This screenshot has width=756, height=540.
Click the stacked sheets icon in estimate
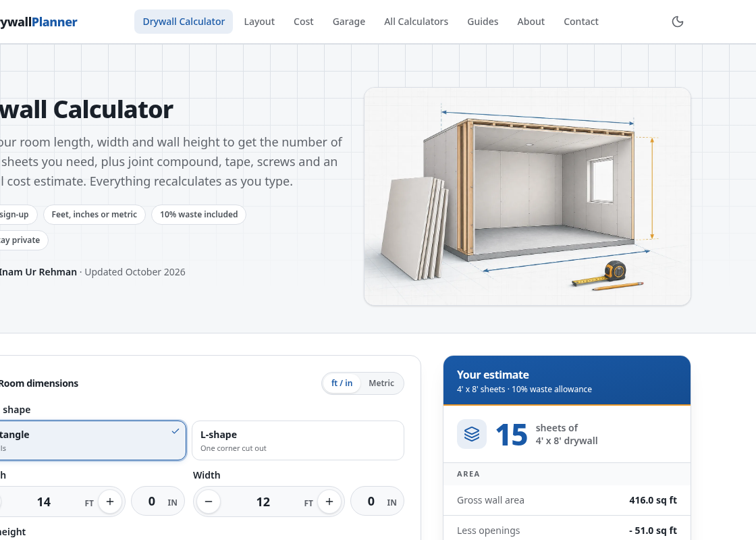pos(472,434)
